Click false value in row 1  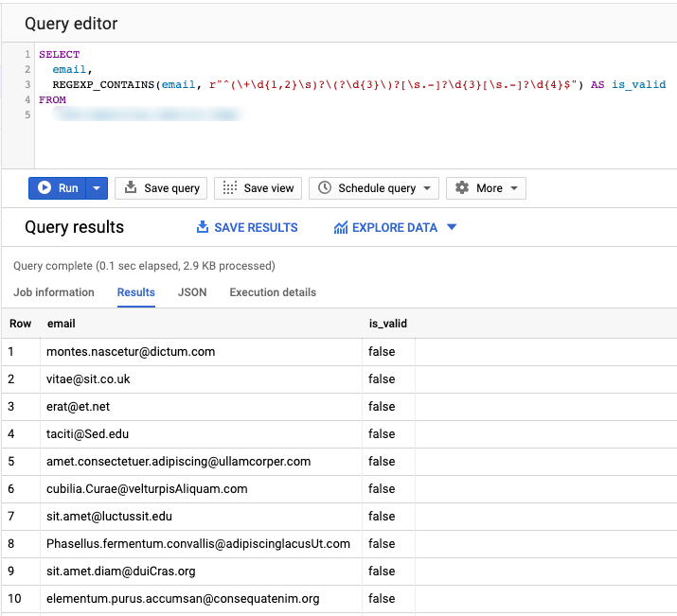[382, 352]
